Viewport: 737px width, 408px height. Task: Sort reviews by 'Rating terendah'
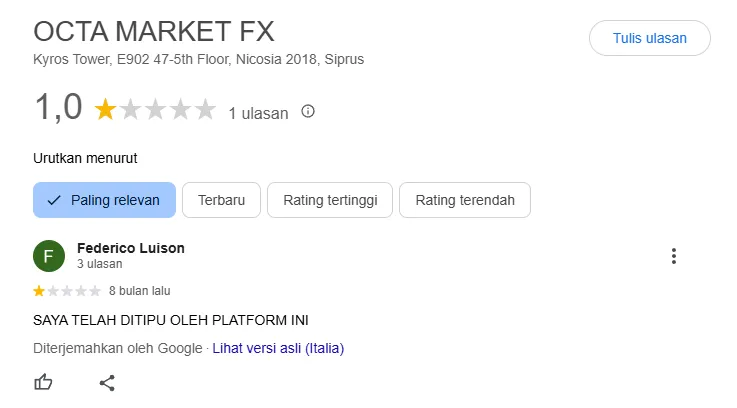tap(465, 200)
